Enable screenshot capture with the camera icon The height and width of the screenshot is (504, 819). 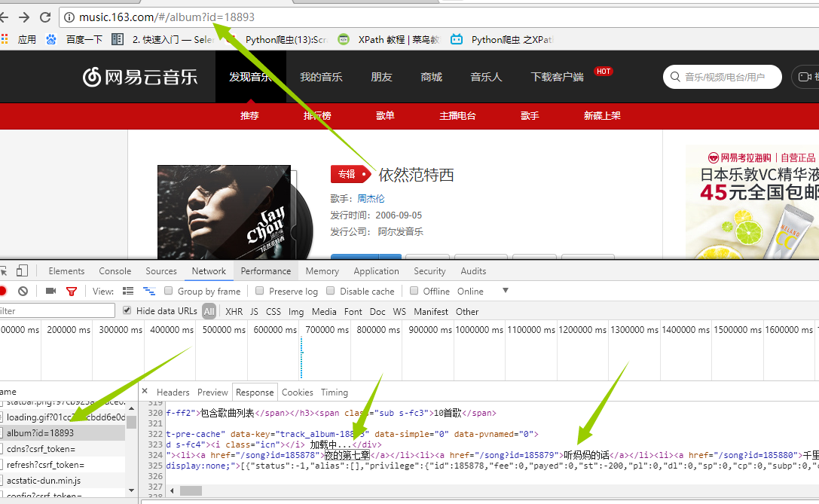pos(50,291)
